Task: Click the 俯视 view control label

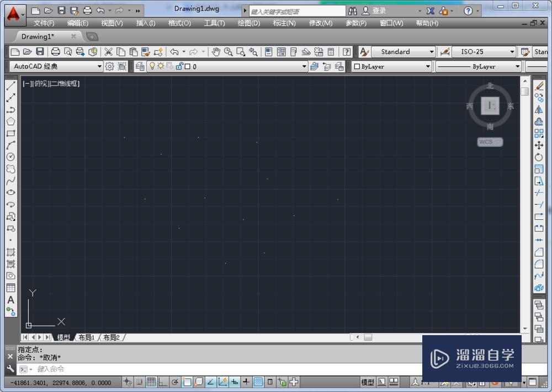Action: (41, 84)
